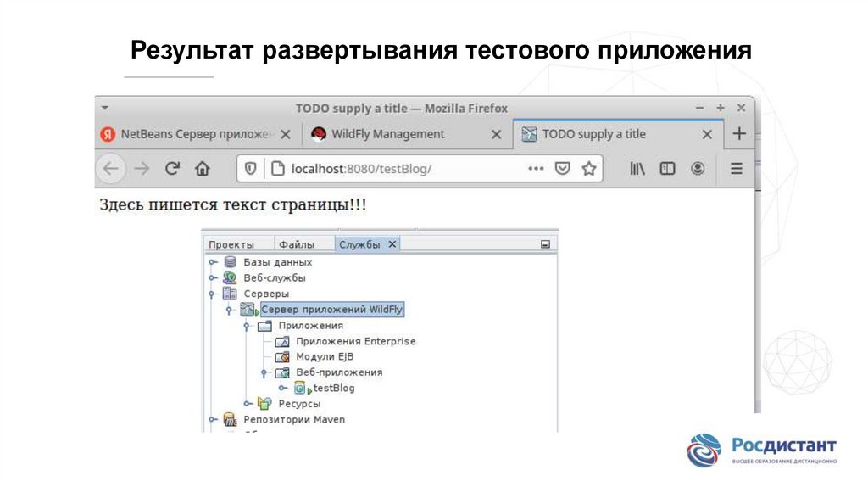Viewport: 868px width, 487px height.
Task: Expand the Репозитории Maven node
Action: click(213, 419)
